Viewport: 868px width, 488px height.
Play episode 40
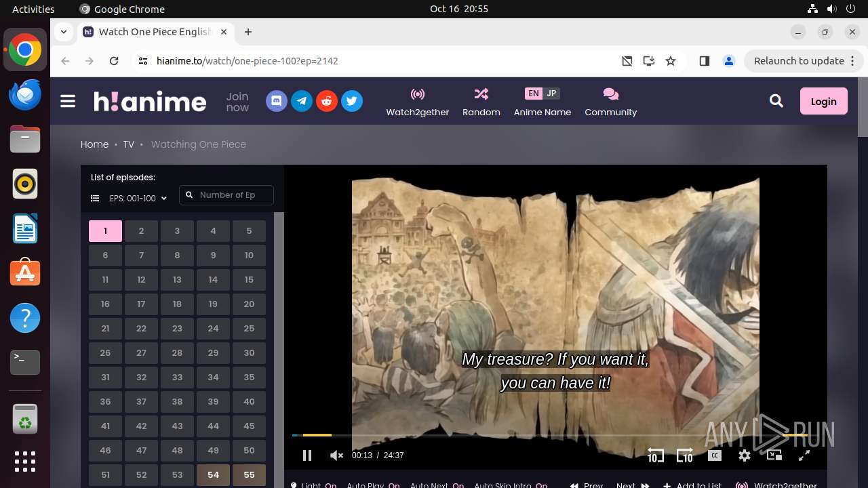click(249, 402)
